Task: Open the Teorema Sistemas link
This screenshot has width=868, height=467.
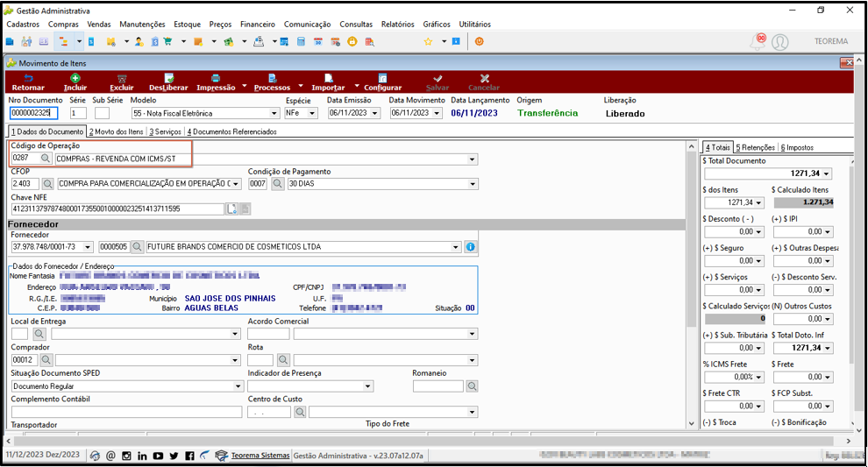Action: coord(260,456)
